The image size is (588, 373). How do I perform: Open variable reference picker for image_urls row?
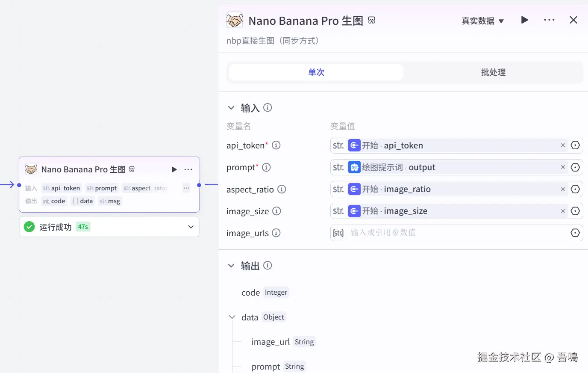576,233
